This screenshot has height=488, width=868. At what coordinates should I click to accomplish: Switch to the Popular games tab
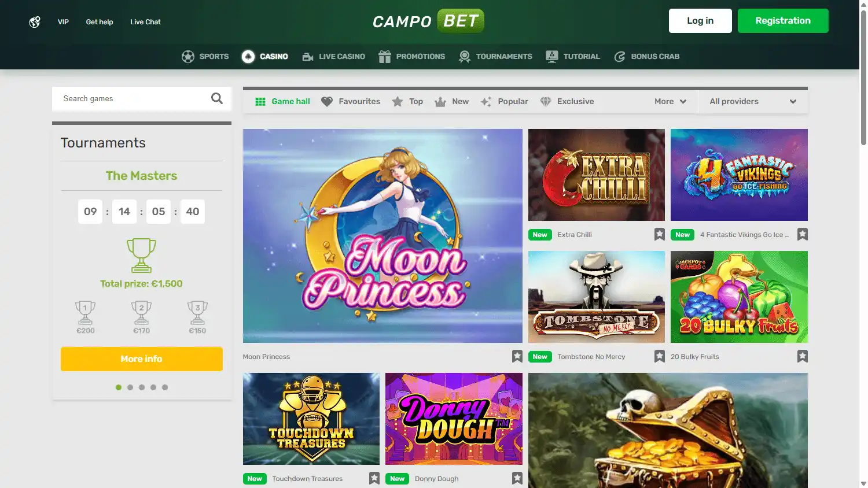pyautogui.click(x=505, y=102)
